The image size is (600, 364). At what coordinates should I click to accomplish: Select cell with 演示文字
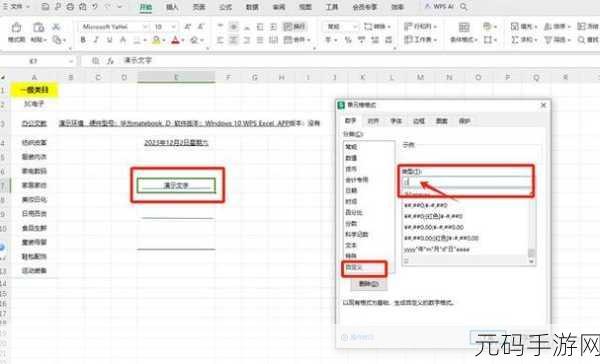tap(176, 185)
